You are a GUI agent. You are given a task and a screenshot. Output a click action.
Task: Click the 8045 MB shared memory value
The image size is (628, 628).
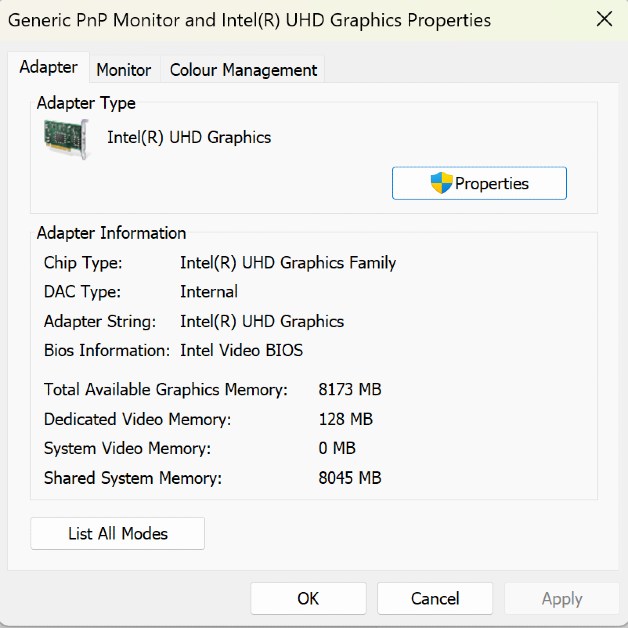click(x=350, y=478)
